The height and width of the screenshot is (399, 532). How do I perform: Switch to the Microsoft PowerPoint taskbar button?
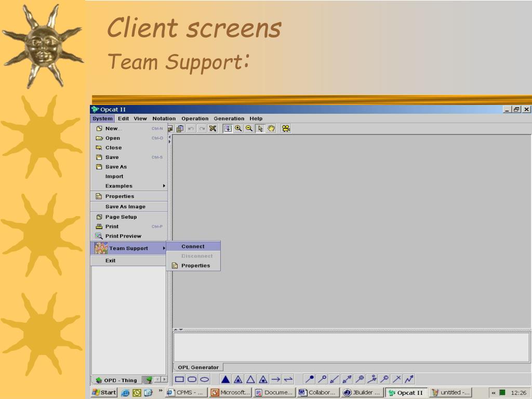(x=231, y=392)
